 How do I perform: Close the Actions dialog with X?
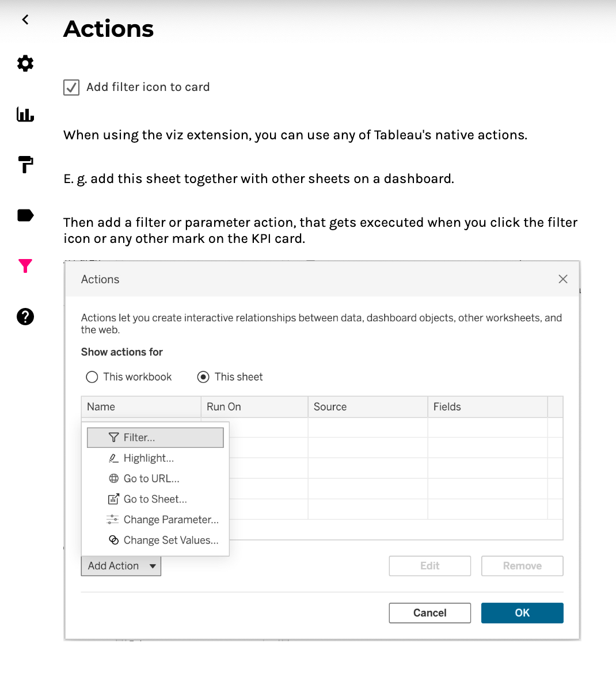tap(563, 279)
